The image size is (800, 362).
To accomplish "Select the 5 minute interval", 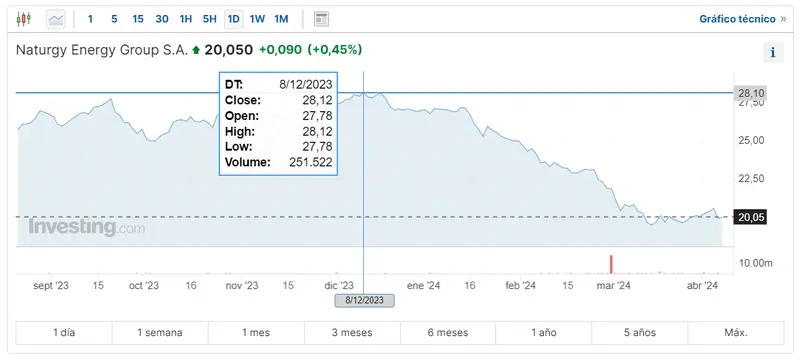I will (x=114, y=19).
